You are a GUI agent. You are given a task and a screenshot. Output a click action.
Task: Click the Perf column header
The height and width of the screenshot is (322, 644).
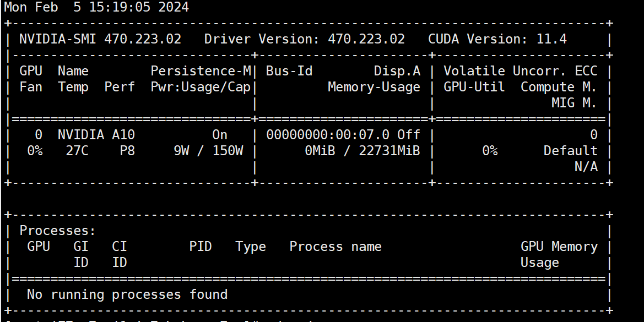120,87
